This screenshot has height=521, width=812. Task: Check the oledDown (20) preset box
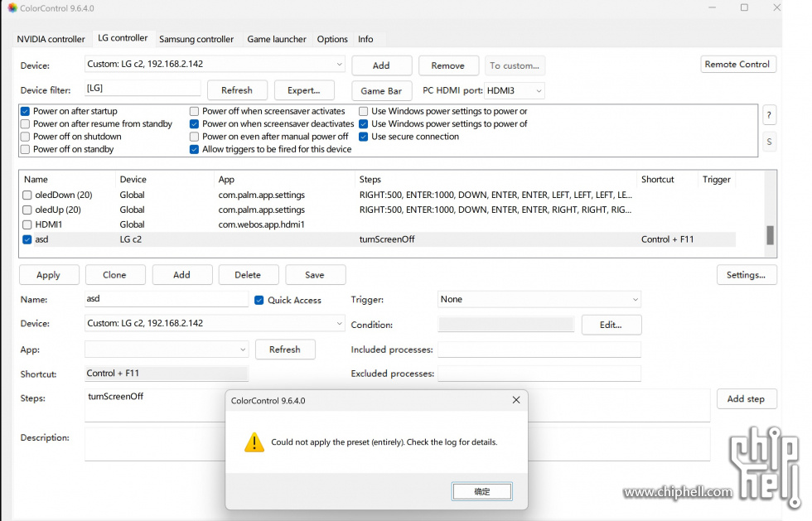[27, 195]
